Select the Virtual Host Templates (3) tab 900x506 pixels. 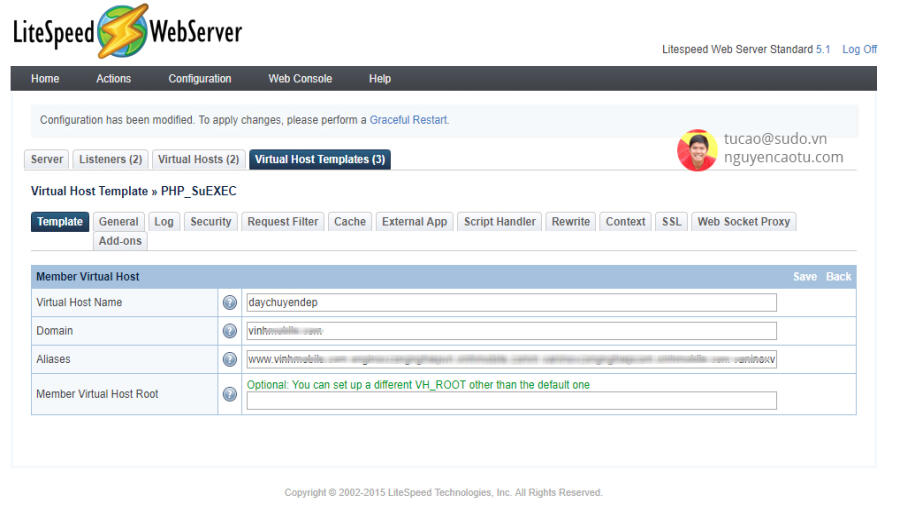[320, 159]
